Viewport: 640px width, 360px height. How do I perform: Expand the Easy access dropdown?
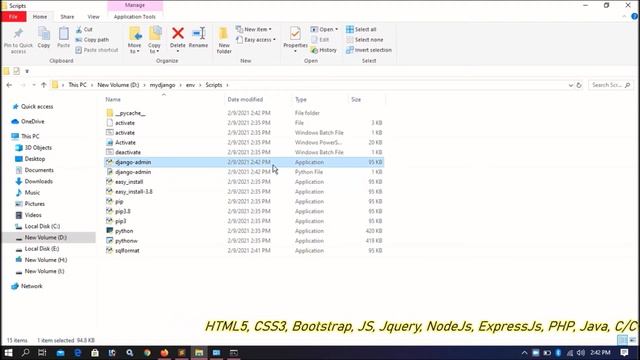(256, 40)
